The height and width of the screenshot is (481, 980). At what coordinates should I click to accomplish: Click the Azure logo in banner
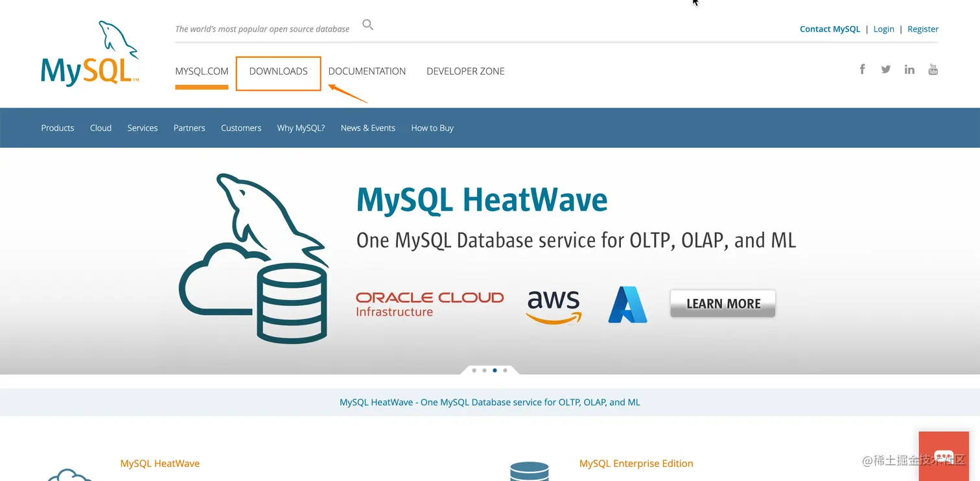[627, 305]
